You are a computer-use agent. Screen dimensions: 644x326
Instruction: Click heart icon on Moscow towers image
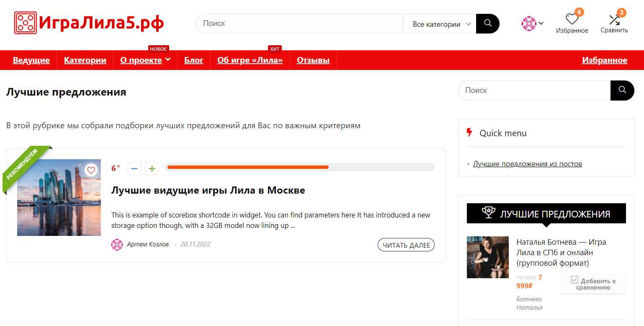point(91,170)
